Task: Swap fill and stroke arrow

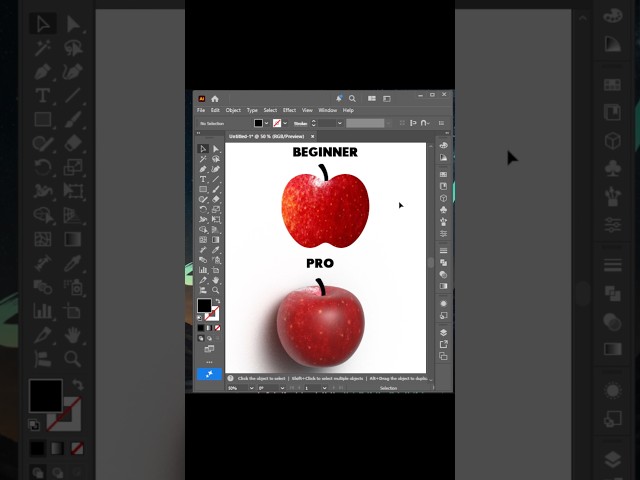Action: [218, 301]
